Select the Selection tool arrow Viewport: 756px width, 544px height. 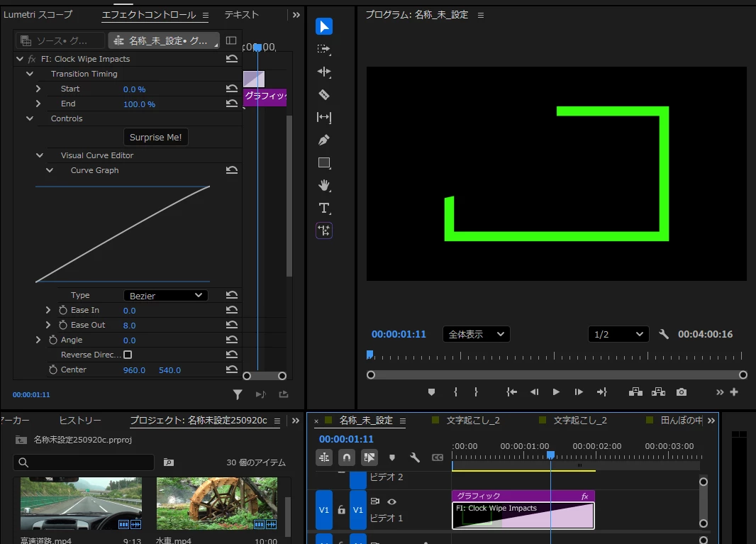[x=324, y=26]
